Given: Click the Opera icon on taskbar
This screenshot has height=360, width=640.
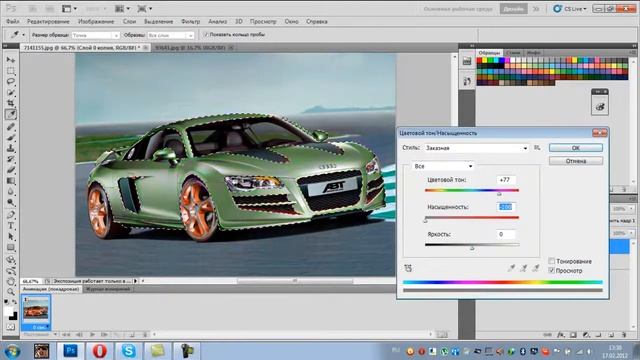Looking at the screenshot, I should click(x=99, y=351).
